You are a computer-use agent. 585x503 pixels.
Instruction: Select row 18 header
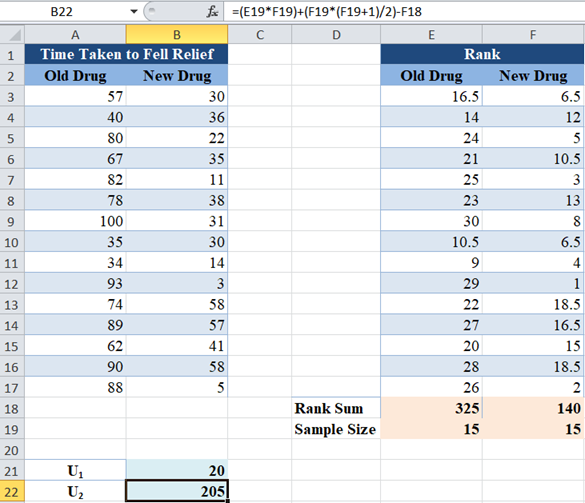click(11, 409)
